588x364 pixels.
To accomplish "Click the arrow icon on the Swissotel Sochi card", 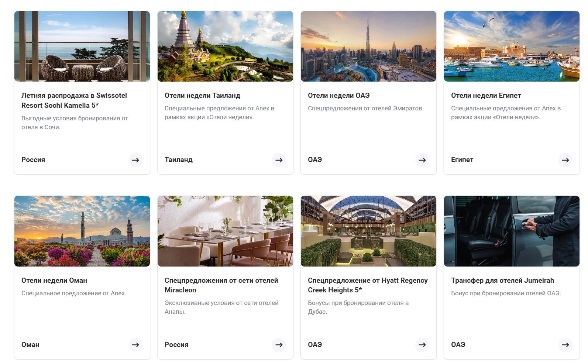I will [135, 160].
